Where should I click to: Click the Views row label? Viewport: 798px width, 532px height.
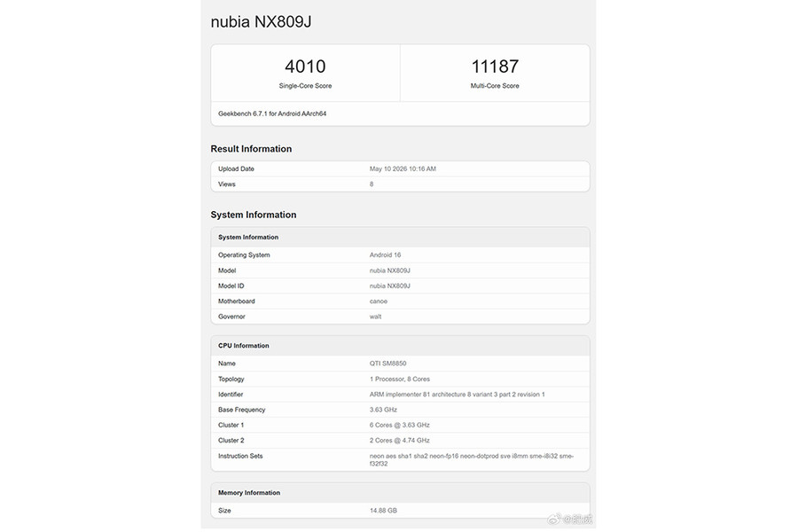227,184
